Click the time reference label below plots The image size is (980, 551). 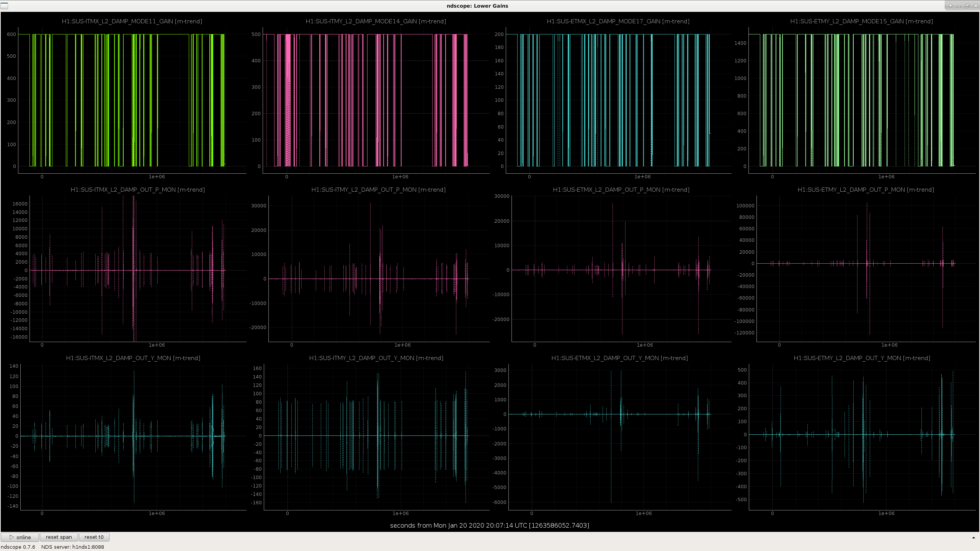click(490, 525)
